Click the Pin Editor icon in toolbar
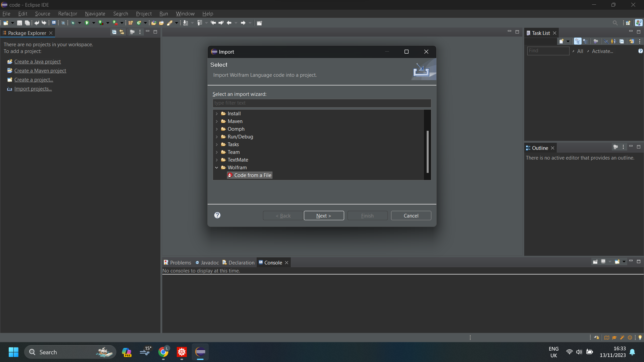Viewport: 644px width, 362px height. pyautogui.click(x=259, y=23)
